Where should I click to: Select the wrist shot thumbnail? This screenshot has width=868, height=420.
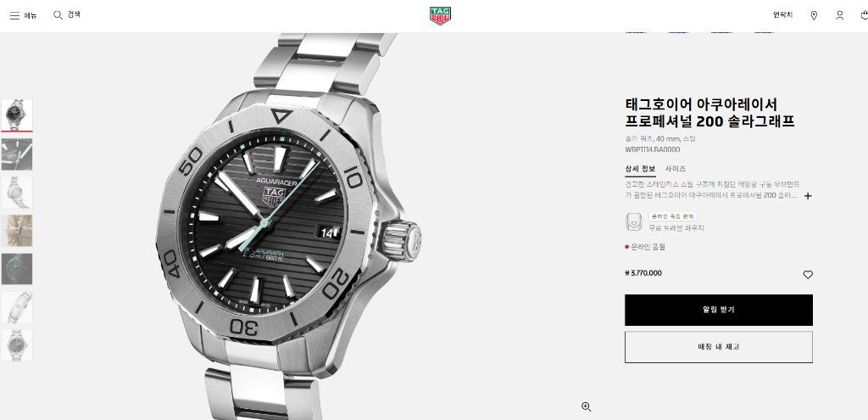pyautogui.click(x=17, y=231)
